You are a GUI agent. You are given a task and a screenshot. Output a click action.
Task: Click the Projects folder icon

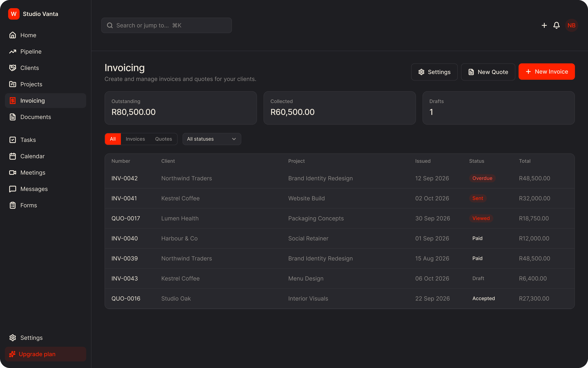pos(13,84)
